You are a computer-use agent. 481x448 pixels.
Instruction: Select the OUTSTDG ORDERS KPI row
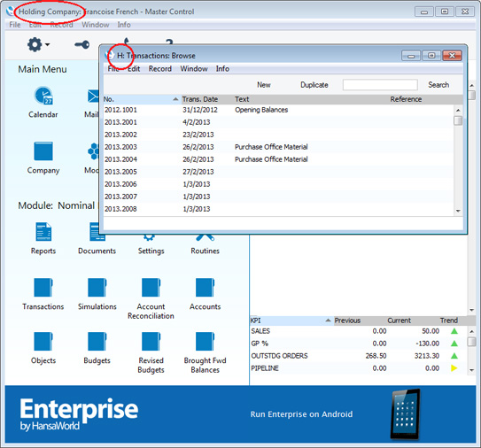(x=358, y=356)
